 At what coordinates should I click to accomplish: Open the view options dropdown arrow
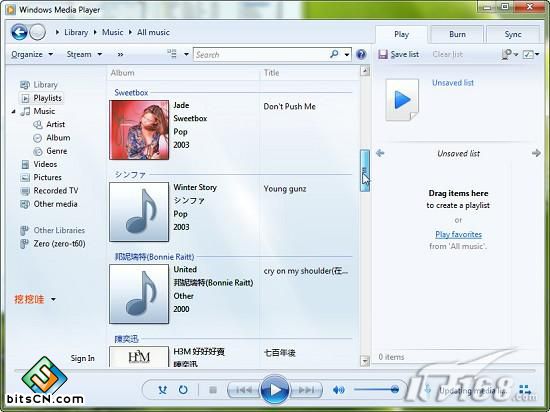(x=186, y=54)
